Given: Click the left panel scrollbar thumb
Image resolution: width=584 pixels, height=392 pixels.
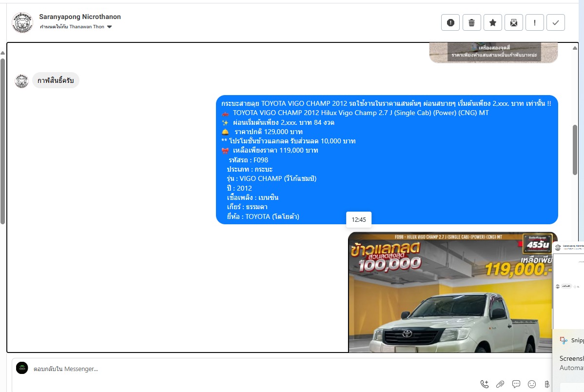Looking at the screenshot, I should [2, 141].
